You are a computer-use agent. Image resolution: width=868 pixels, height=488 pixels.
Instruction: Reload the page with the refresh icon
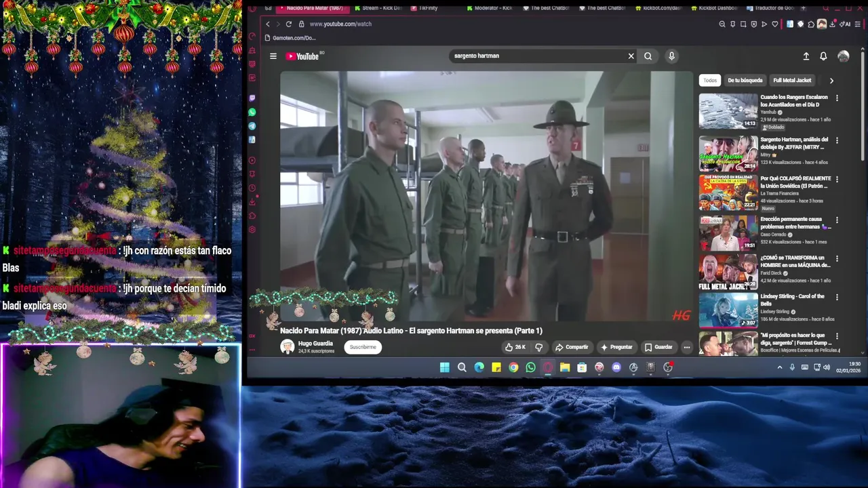point(288,24)
